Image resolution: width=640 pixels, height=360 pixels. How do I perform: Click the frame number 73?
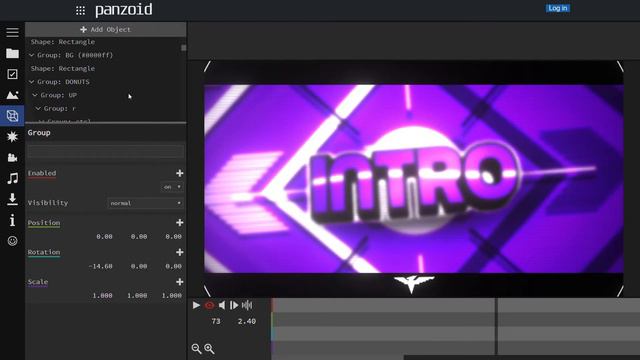point(216,322)
